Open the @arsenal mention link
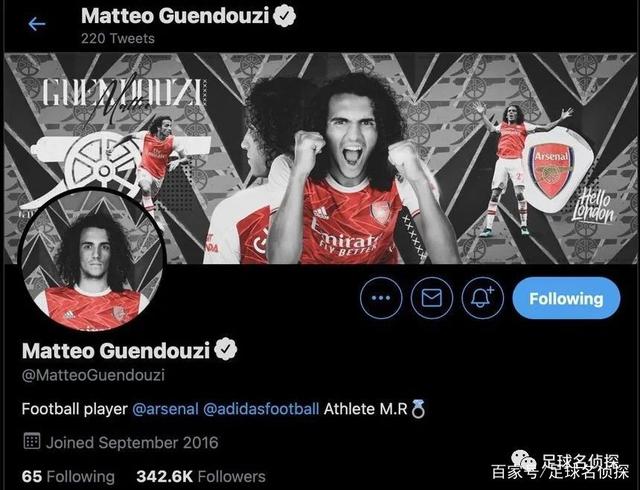 pyautogui.click(x=166, y=409)
